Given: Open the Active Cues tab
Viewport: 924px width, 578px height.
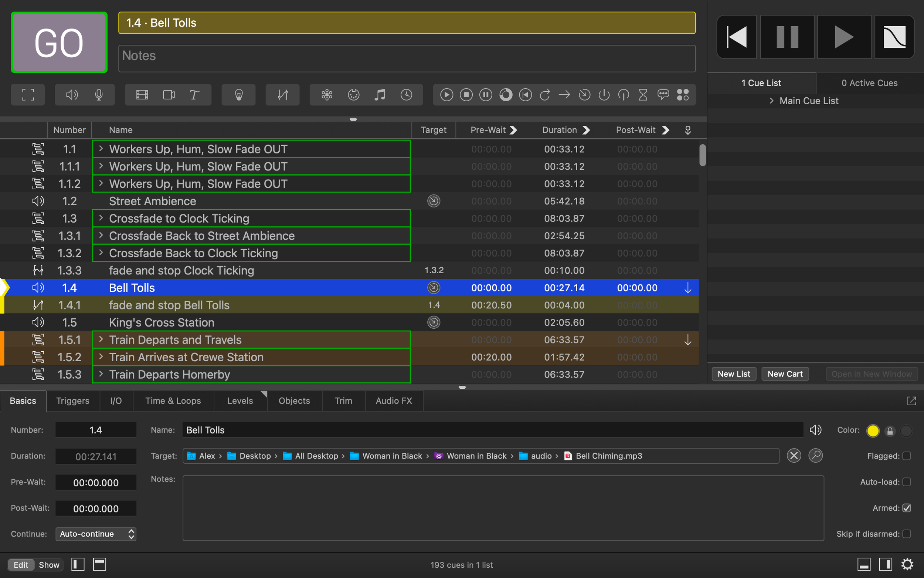Looking at the screenshot, I should click(x=869, y=83).
